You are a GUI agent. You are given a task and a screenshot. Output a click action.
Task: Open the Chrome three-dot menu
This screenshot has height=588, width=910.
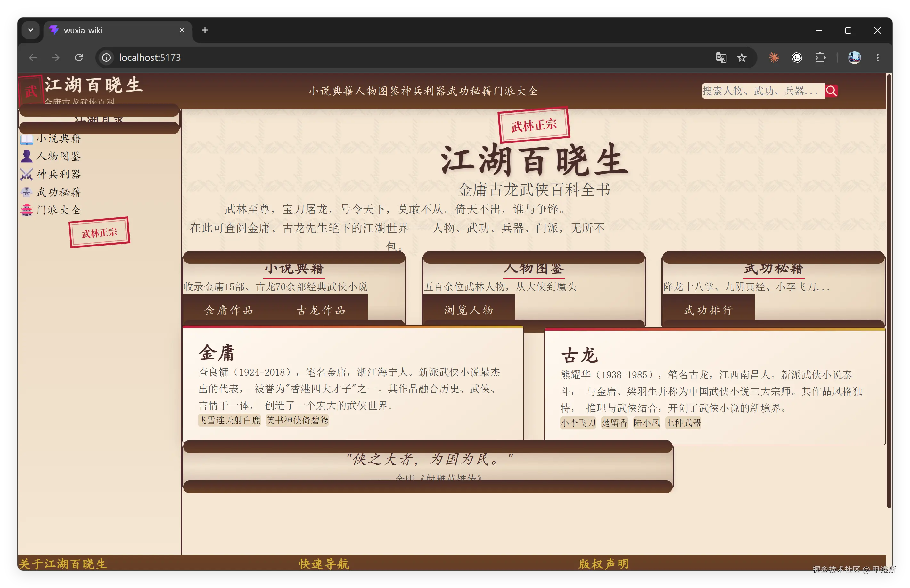coord(877,58)
